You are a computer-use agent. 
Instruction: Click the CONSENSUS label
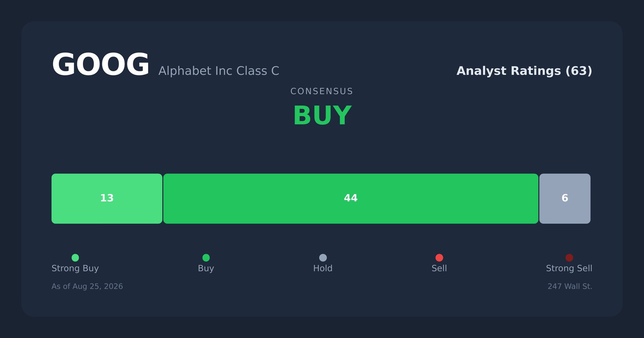point(322,91)
